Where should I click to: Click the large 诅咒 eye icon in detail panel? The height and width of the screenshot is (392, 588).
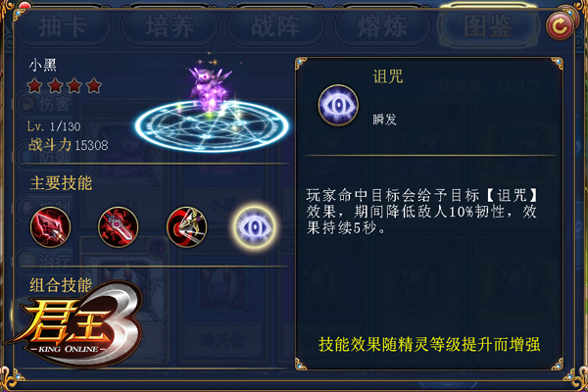click(338, 105)
